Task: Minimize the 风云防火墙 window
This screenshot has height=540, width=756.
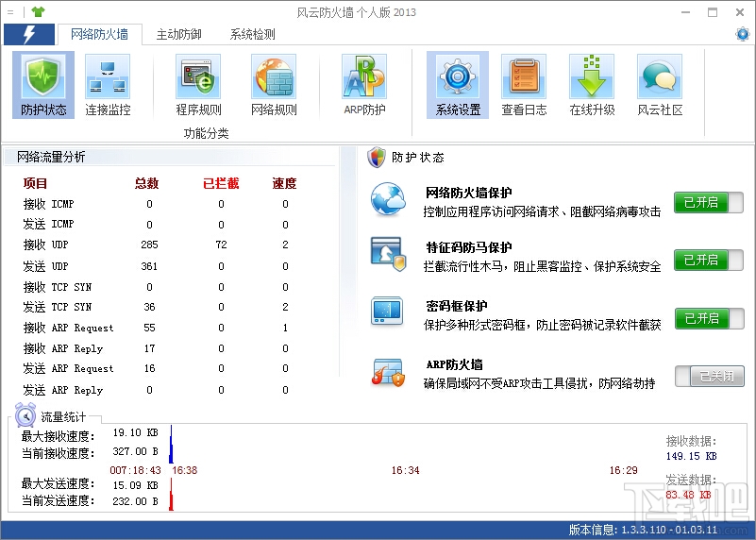Action: tap(685, 12)
